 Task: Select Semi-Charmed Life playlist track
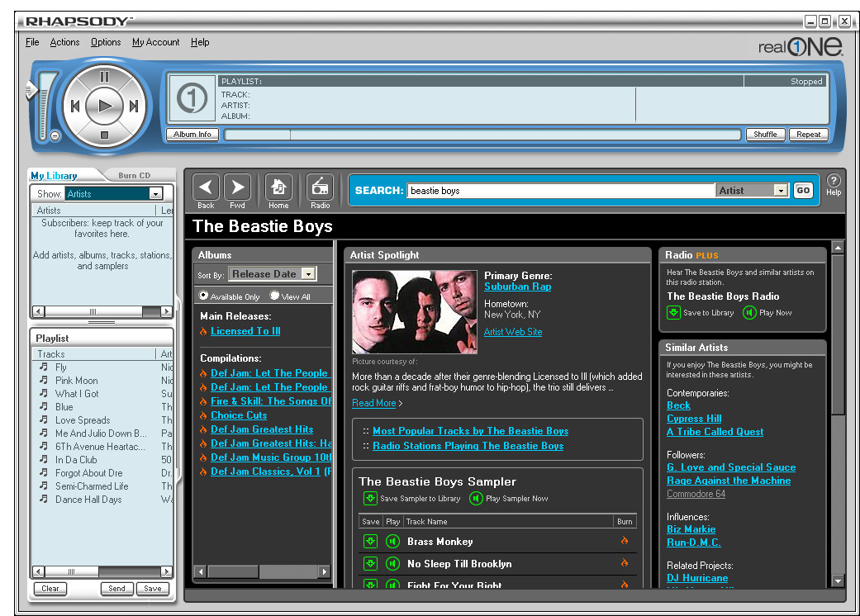coord(92,486)
